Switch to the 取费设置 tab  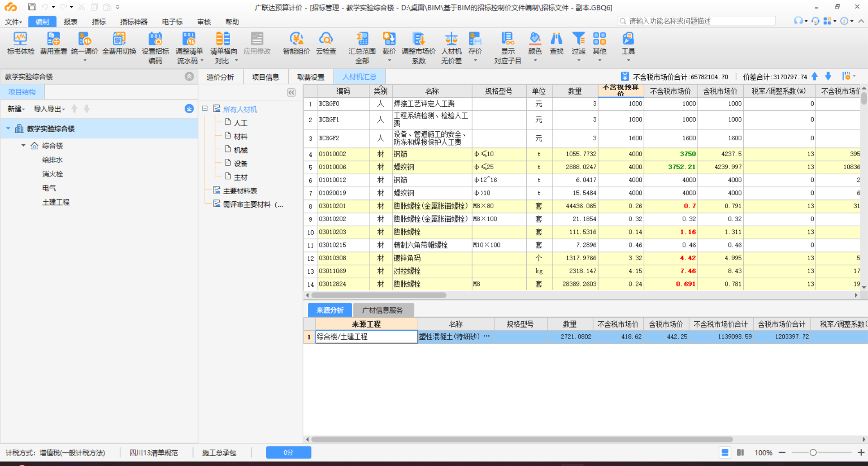point(311,77)
